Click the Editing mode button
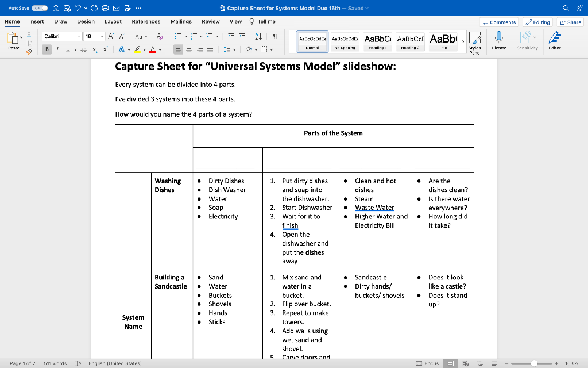Viewport: 588px width, 368px height. tap(537, 22)
